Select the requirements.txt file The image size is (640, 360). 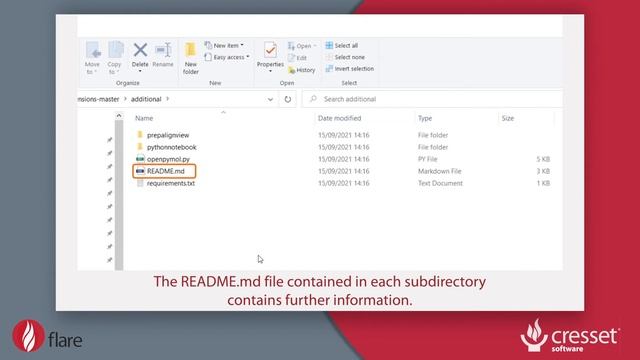tap(171, 183)
